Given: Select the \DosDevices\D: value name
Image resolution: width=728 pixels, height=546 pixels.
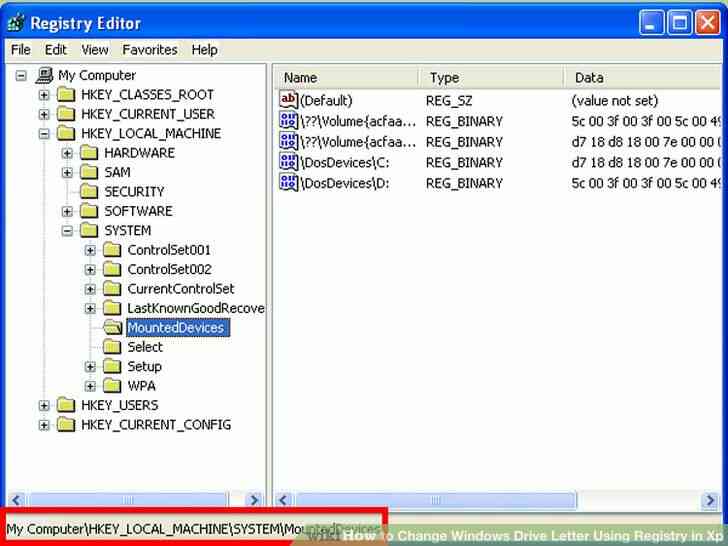Looking at the screenshot, I should pyautogui.click(x=345, y=183).
